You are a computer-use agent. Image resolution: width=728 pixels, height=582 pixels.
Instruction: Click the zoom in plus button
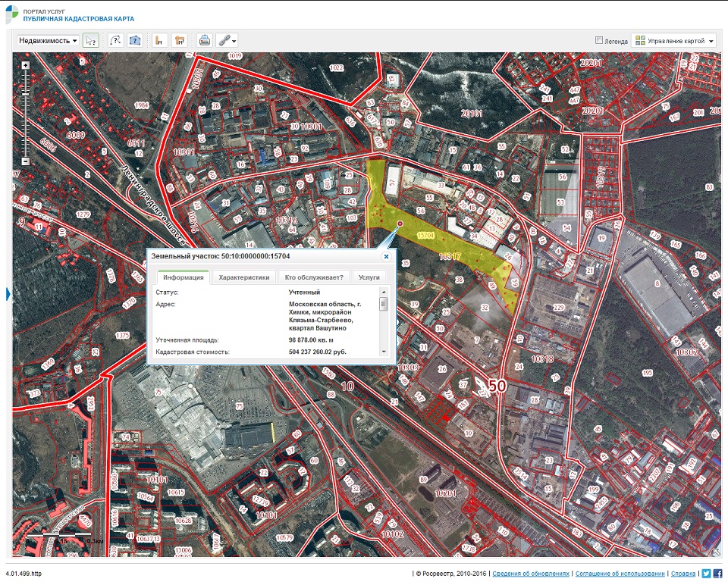click(x=25, y=65)
